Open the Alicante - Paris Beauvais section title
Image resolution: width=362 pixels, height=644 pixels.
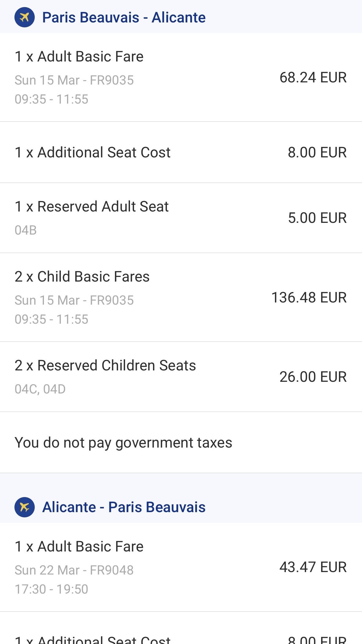coord(124,507)
